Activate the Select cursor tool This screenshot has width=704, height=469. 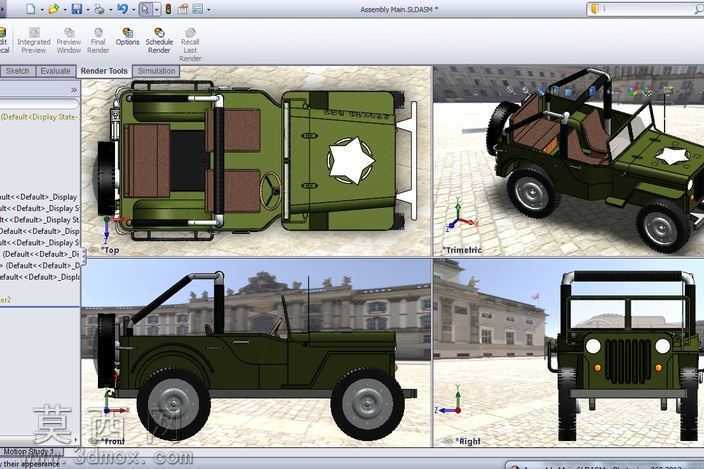(x=145, y=9)
